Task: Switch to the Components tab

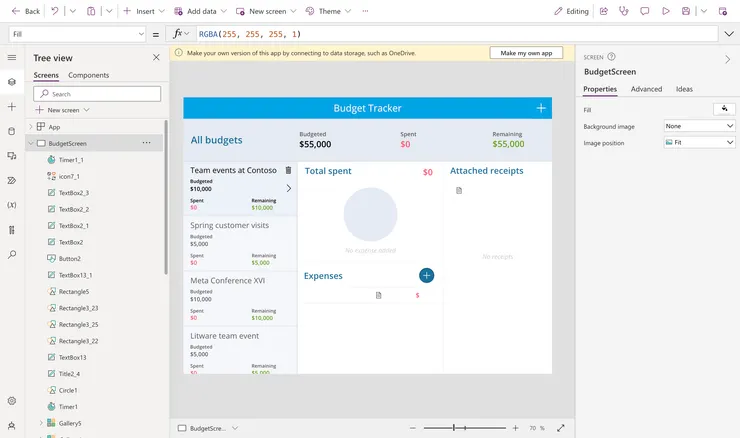Action: 88,76
